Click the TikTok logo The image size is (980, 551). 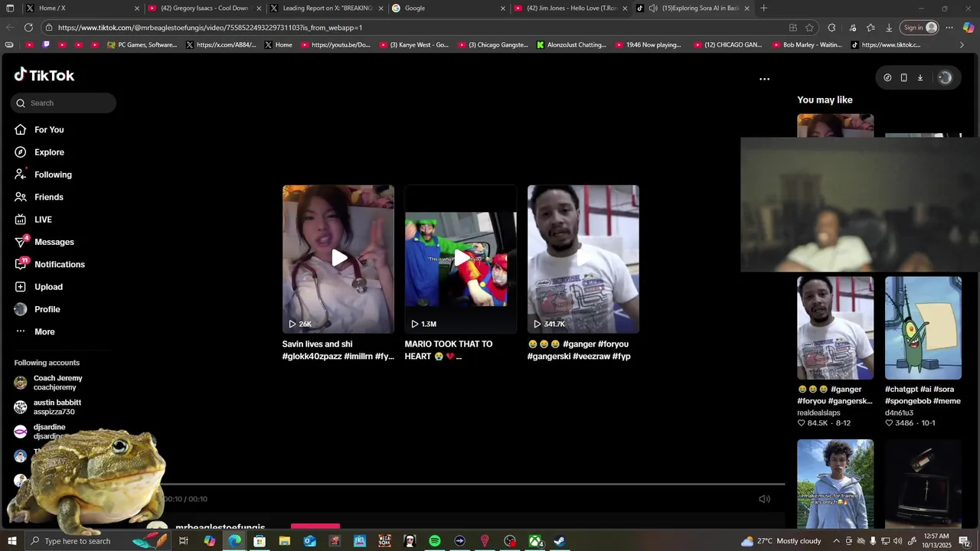coord(44,75)
